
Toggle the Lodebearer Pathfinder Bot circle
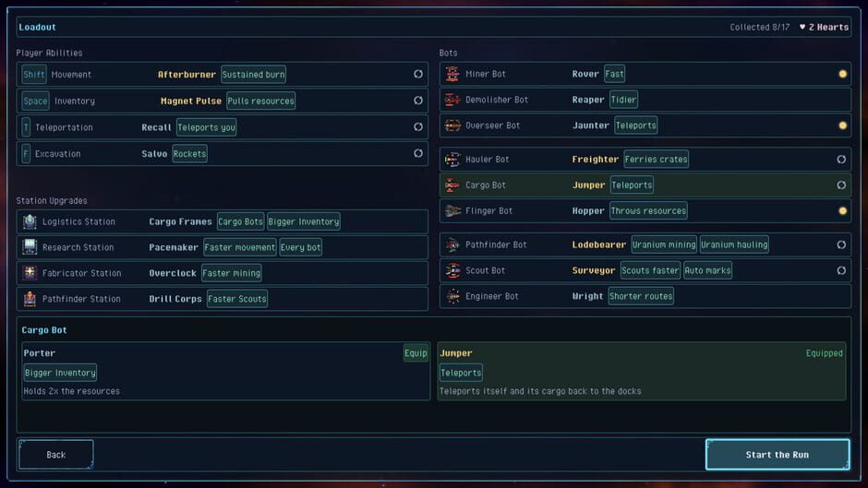pos(841,244)
